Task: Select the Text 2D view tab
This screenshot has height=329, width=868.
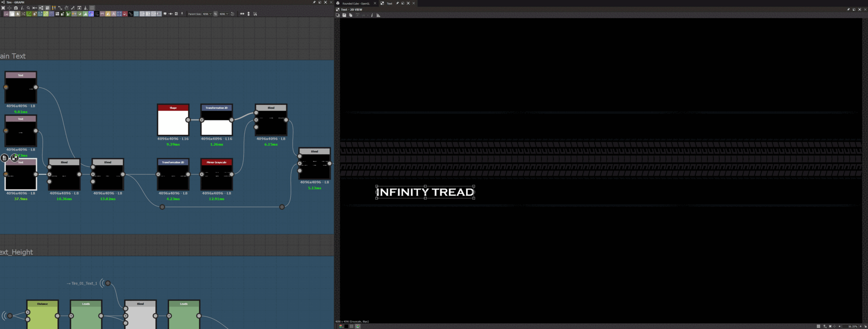Action: pos(389,3)
